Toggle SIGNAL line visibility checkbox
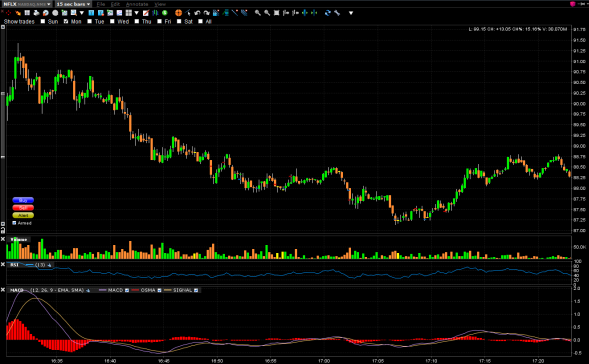Image resolution: width=589 pixels, height=364 pixels. pos(196,290)
